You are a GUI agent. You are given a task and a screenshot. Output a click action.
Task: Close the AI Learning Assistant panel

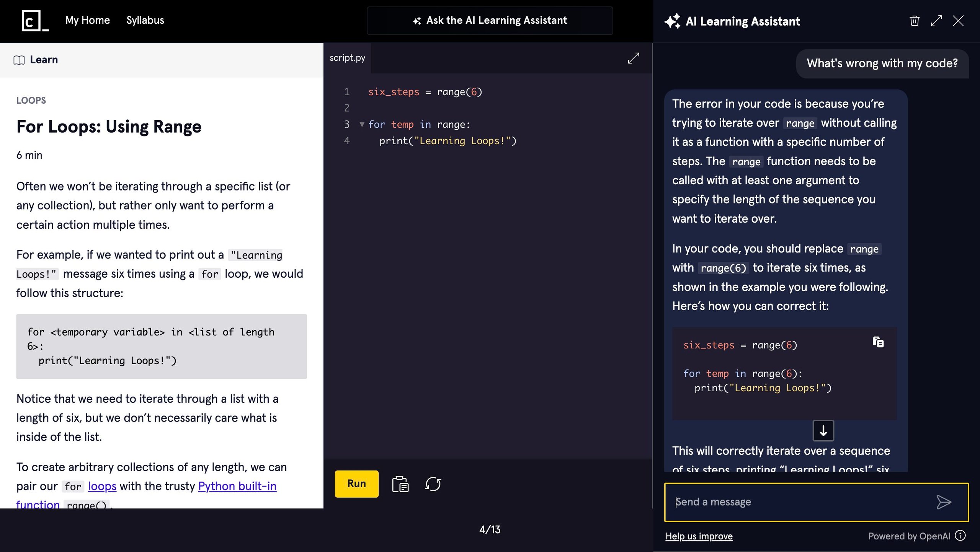(x=959, y=21)
